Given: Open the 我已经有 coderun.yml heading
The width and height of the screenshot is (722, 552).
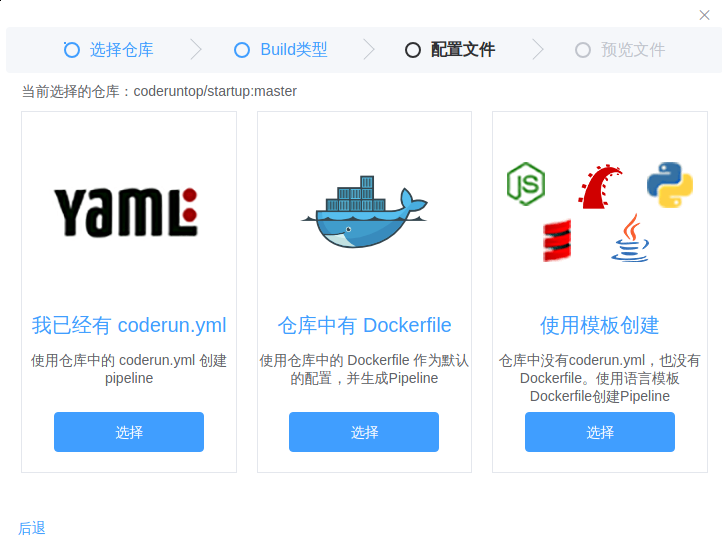Looking at the screenshot, I should point(129,325).
